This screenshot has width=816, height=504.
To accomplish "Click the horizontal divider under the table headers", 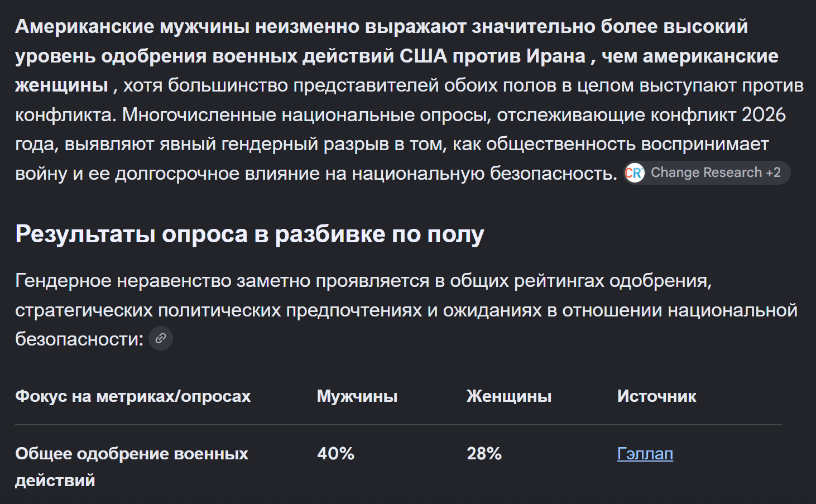I will (x=399, y=425).
